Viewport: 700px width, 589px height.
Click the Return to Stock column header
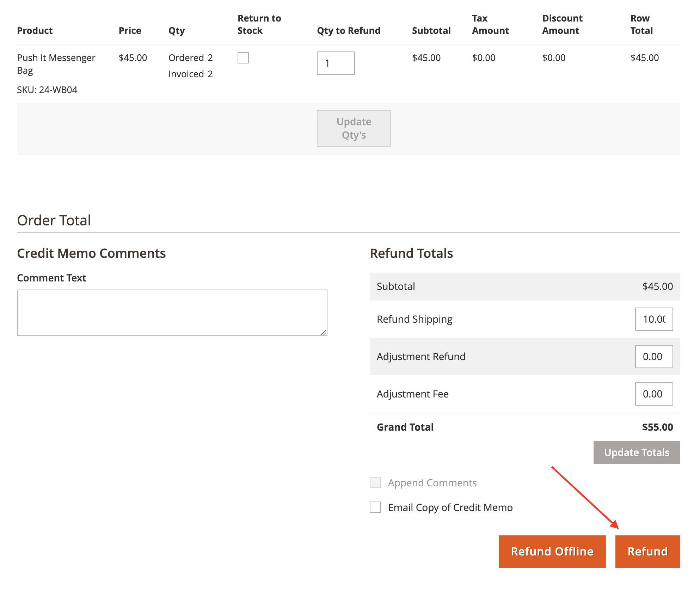pos(259,24)
